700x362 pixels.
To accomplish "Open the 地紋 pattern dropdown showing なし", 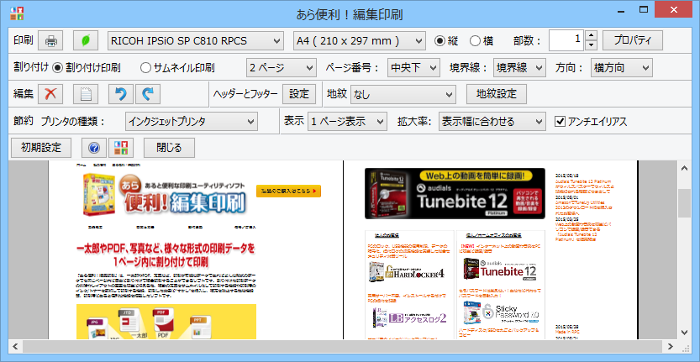I will tap(403, 94).
